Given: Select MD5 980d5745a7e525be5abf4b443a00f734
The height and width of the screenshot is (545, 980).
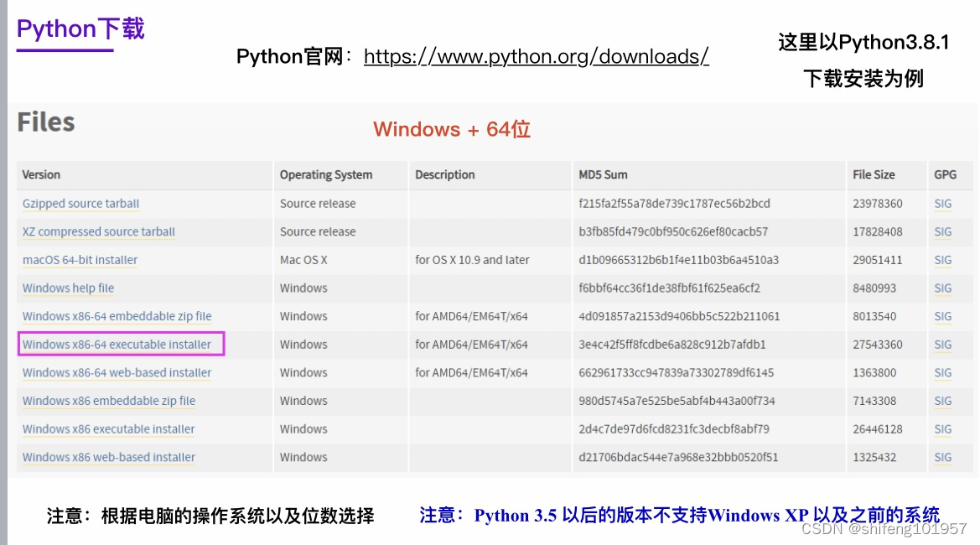Looking at the screenshot, I should tap(677, 401).
